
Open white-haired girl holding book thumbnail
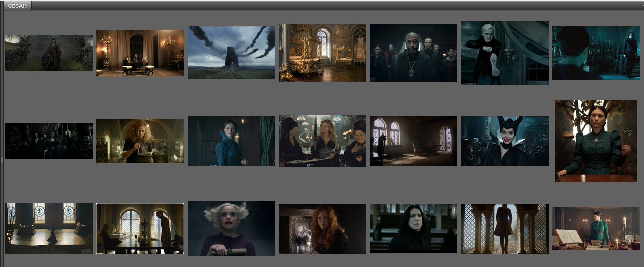[231, 229]
